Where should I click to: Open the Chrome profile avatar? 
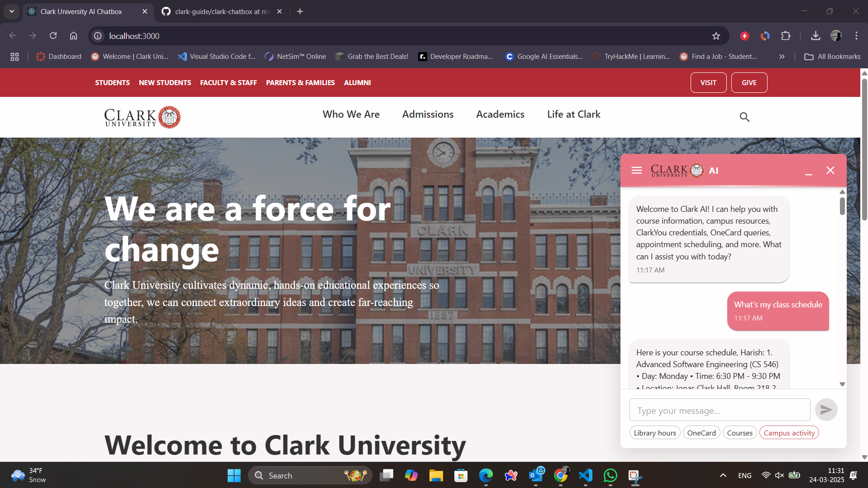pos(836,36)
